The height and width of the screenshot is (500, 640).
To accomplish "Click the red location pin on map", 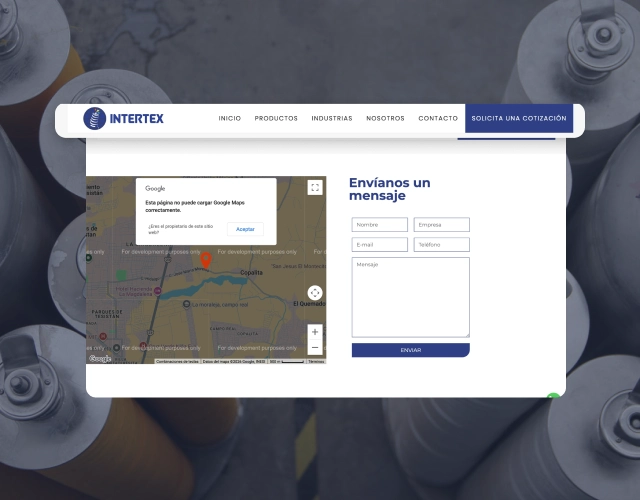I will tap(206, 260).
